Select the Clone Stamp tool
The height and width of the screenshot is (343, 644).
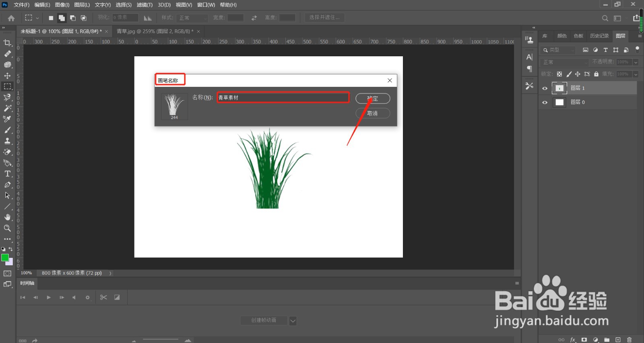[7, 141]
